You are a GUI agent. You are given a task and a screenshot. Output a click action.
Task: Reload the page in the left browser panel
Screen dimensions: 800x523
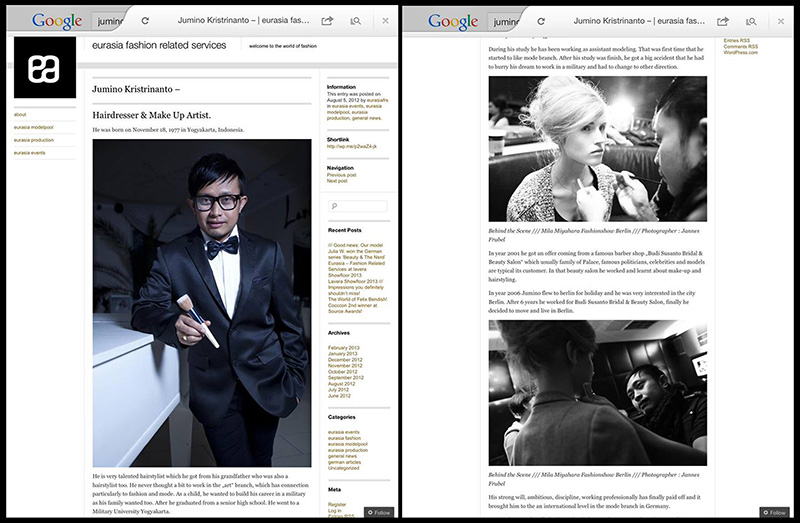pos(146,20)
